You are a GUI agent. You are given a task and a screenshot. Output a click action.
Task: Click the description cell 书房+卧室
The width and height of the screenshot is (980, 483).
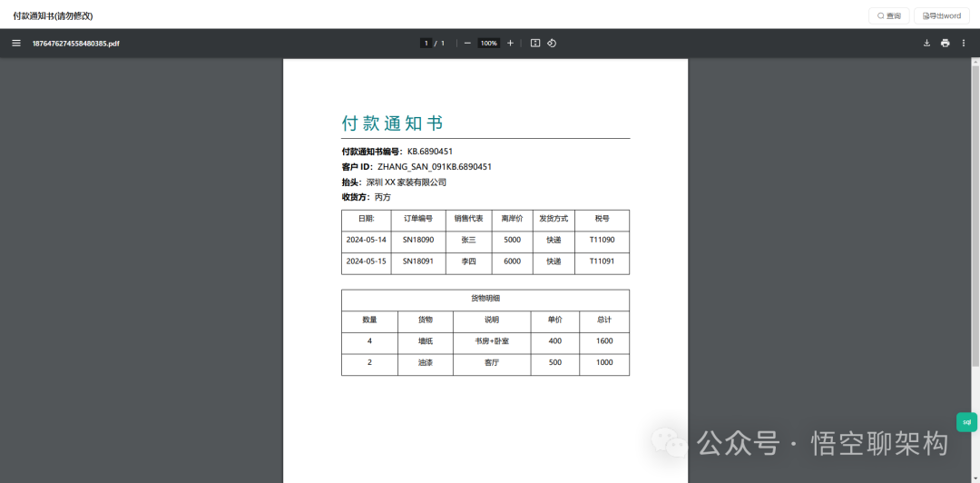pos(492,341)
